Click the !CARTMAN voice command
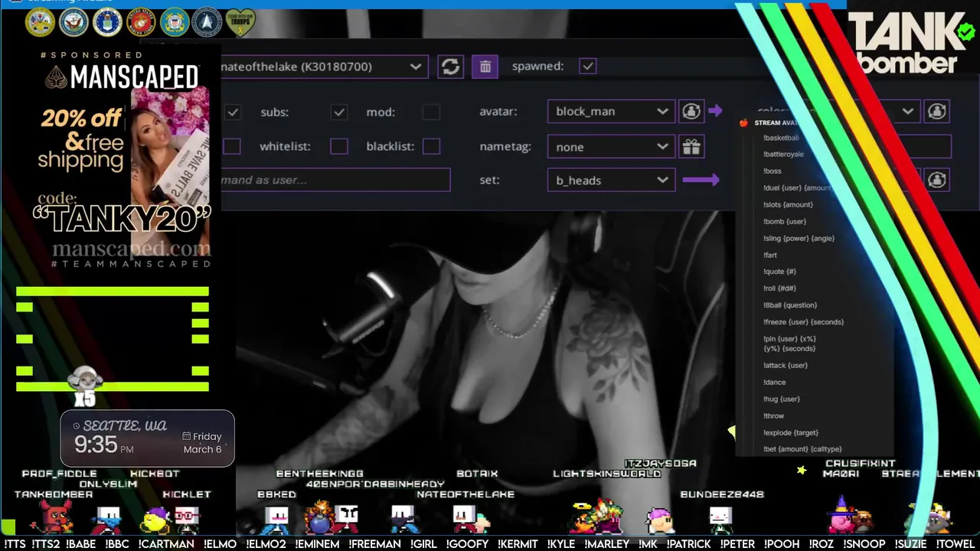The height and width of the screenshot is (551, 980). click(x=166, y=544)
